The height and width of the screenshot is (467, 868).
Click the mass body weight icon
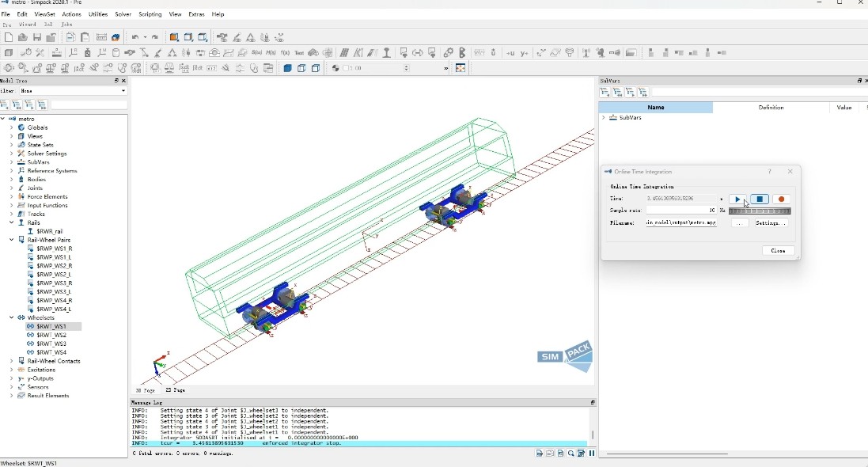pos(88,52)
